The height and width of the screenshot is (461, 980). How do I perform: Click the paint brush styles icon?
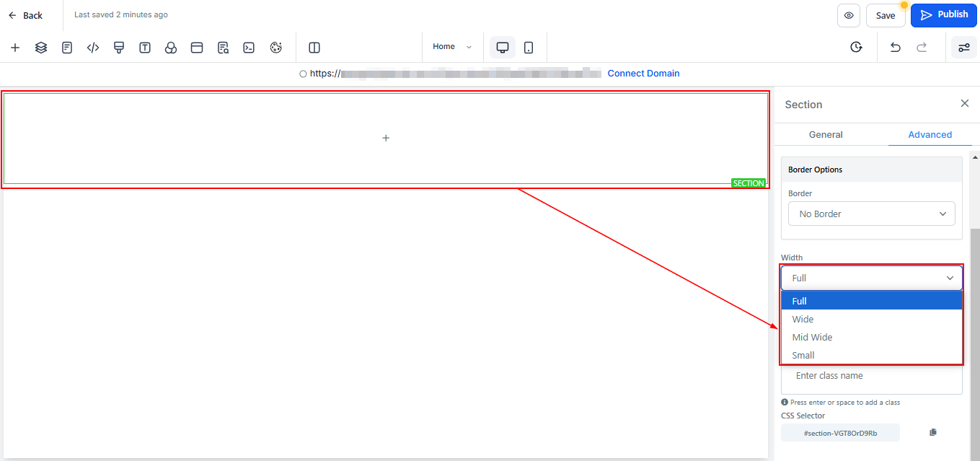click(x=119, y=48)
